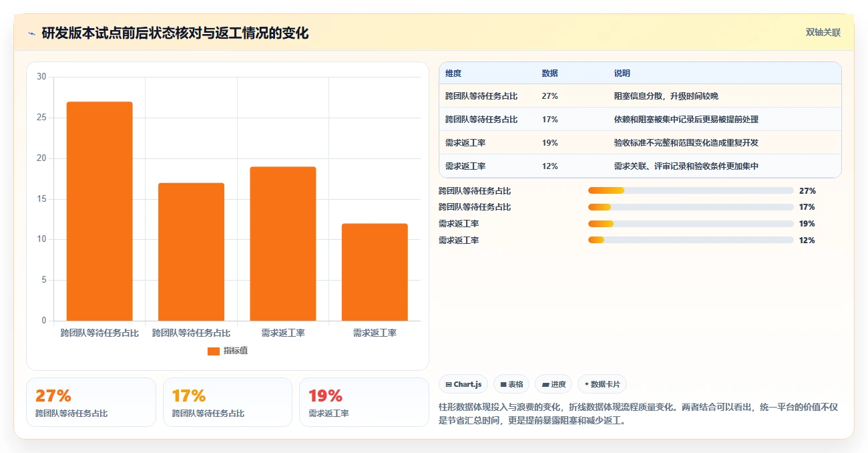Click the text 验收标准不完整和范围变化造成重复开发
The height and width of the screenshot is (453, 868).
686,143
